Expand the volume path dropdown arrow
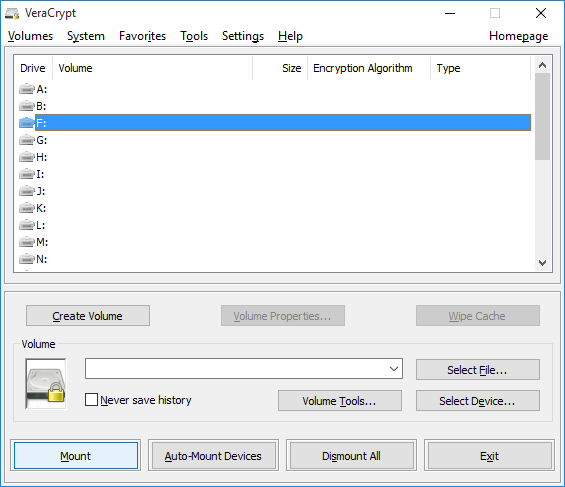This screenshot has width=565, height=487. pos(394,368)
